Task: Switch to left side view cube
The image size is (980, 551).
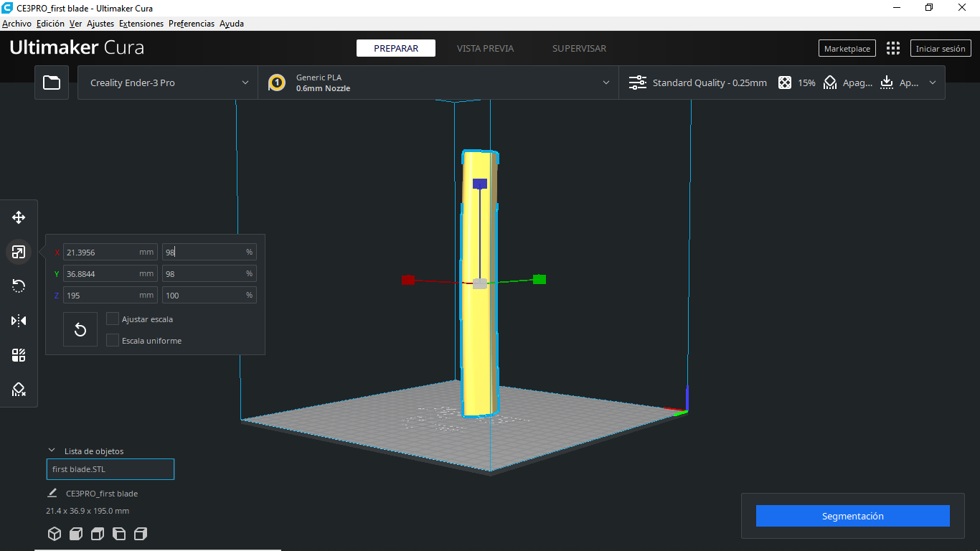Action: pos(119,534)
